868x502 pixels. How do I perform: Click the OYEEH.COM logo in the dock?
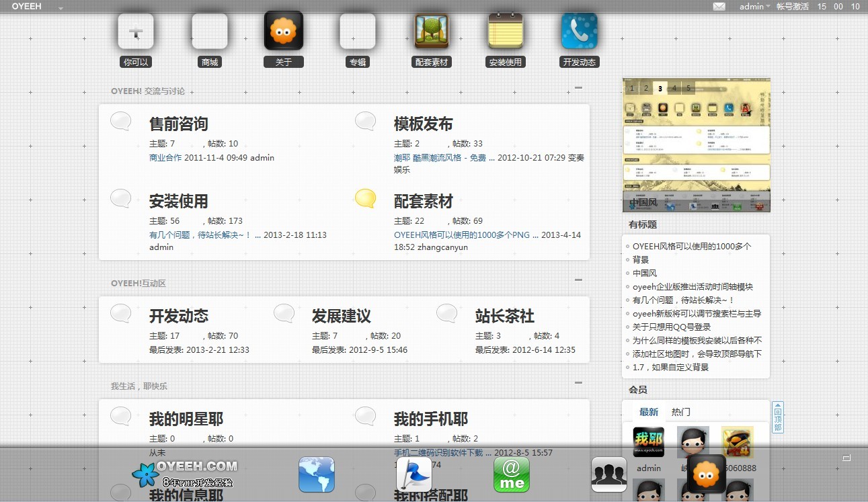point(185,474)
